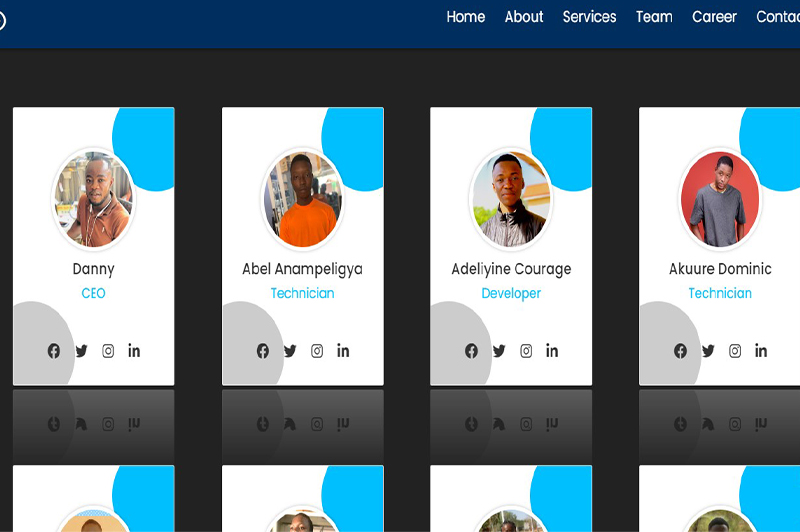Click "Technician" under Abel Anampeligya

pyautogui.click(x=303, y=293)
